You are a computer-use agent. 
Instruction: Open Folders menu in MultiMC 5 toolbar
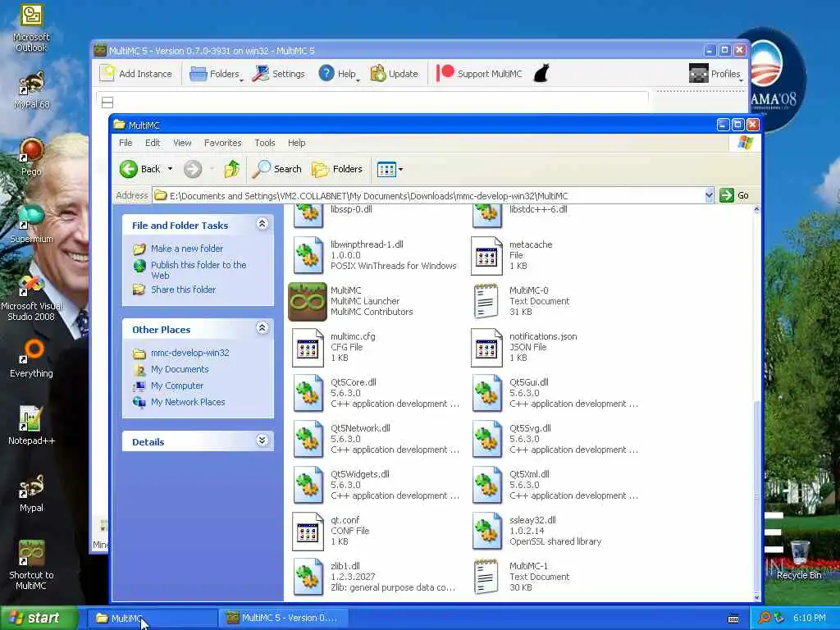pos(216,73)
